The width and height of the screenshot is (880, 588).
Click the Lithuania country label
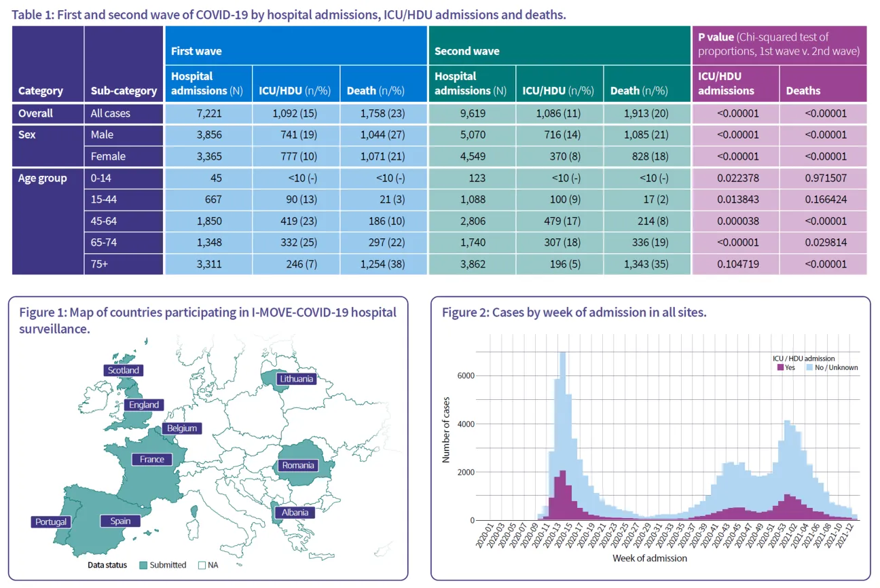pyautogui.click(x=296, y=379)
